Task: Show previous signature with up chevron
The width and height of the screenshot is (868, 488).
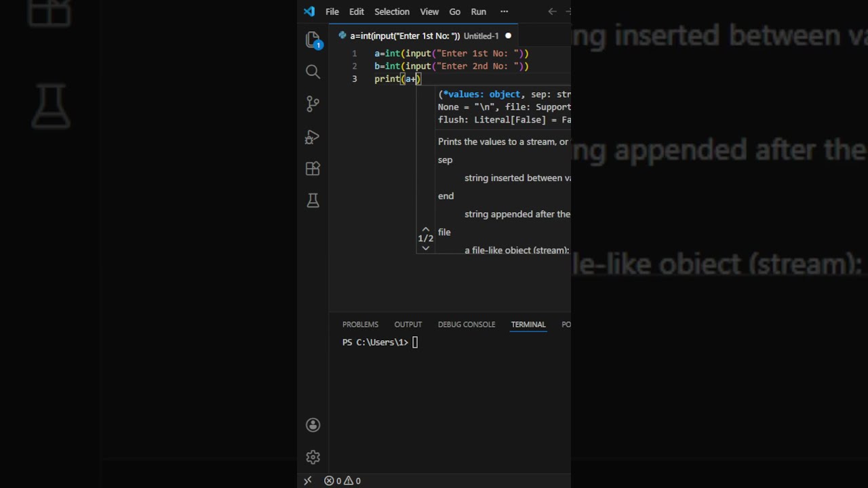Action: coord(425,230)
